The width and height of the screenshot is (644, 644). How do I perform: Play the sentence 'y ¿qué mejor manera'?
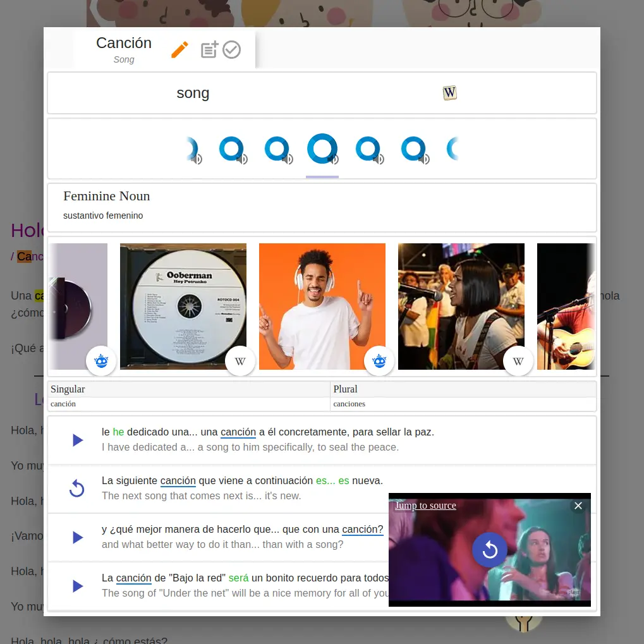click(x=77, y=537)
